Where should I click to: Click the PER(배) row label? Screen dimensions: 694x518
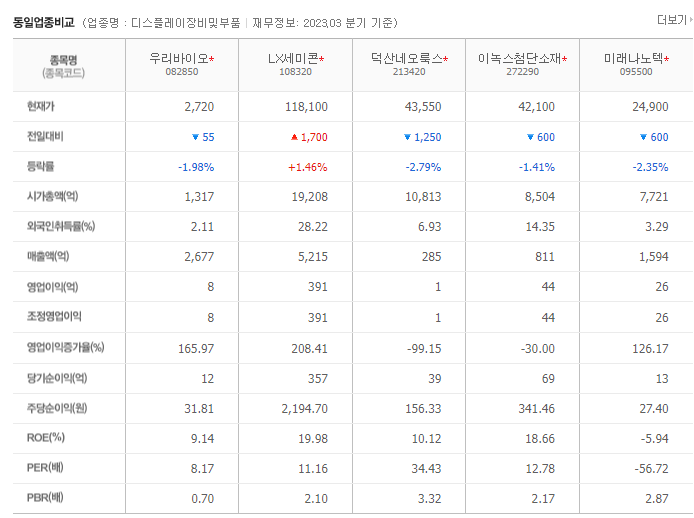tap(45, 468)
